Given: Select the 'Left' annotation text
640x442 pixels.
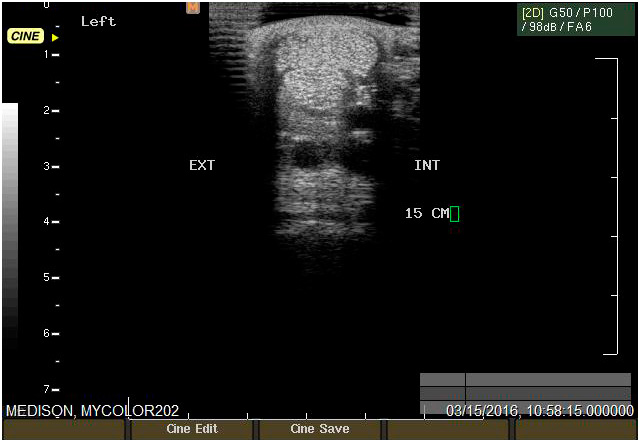Looking at the screenshot, I should point(98,21).
